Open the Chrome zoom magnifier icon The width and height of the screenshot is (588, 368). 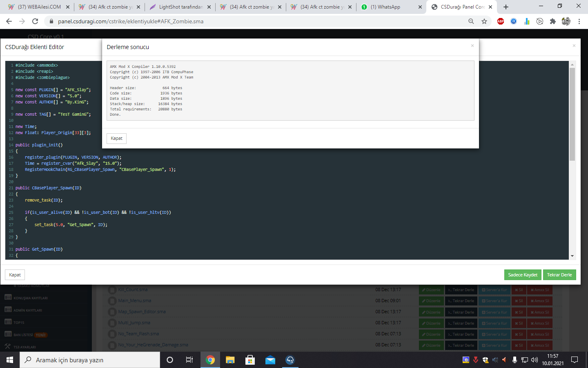tap(471, 21)
